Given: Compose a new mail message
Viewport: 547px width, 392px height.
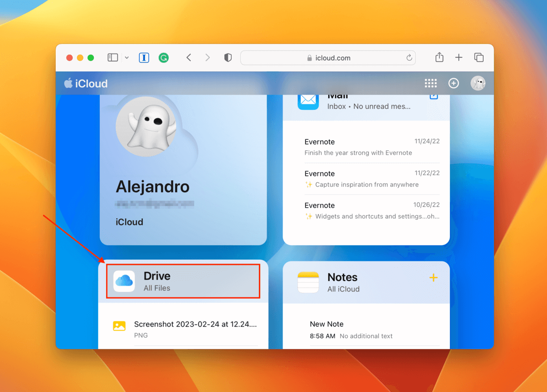Looking at the screenshot, I should coord(433,96).
